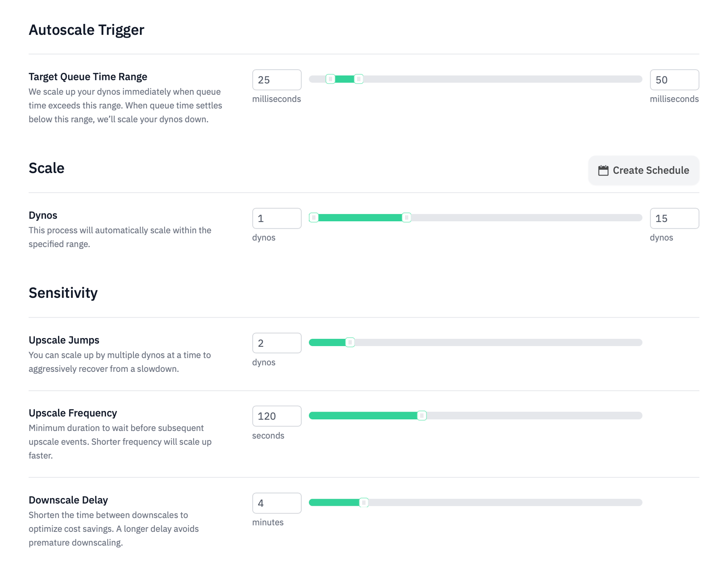Select the lower Dynos range slider handle
This screenshot has height=571, width=728.
pos(314,217)
